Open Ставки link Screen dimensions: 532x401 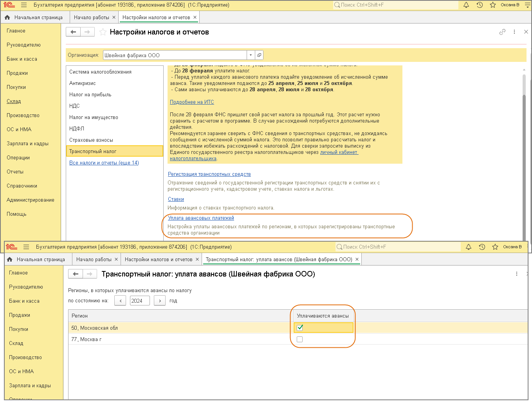(x=176, y=199)
